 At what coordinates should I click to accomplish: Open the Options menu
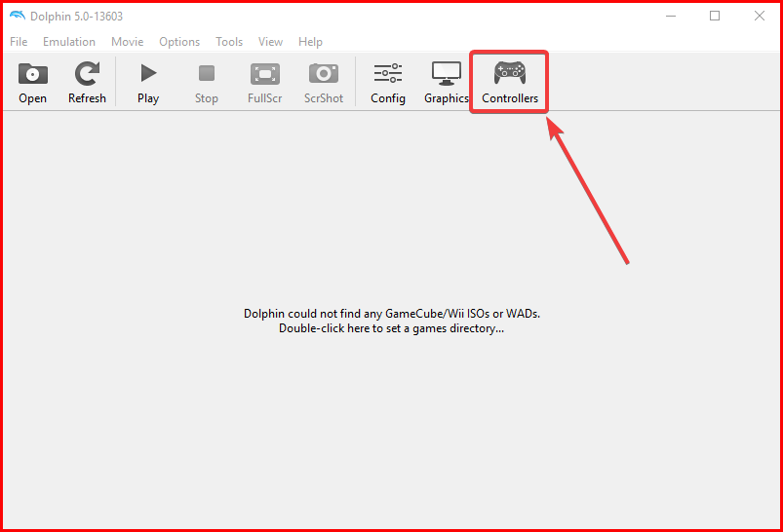click(179, 42)
